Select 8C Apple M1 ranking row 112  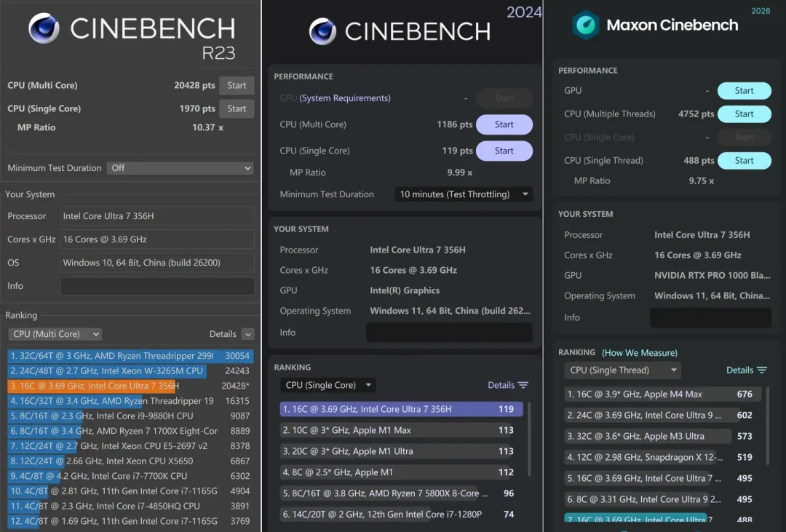[401, 472]
